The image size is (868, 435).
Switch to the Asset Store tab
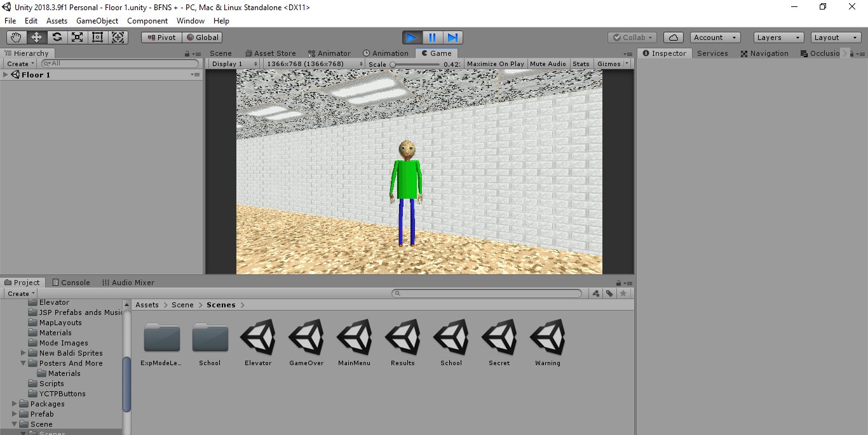pos(271,53)
